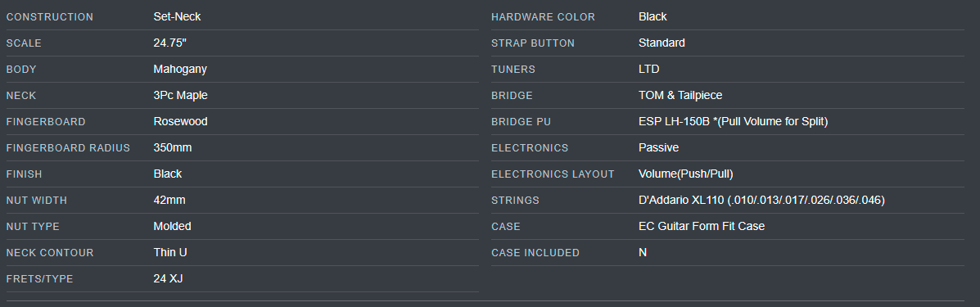Viewport: 980px width, 307px height.
Task: Click the EC Guitar Form Fit Case text
Action: [702, 227]
